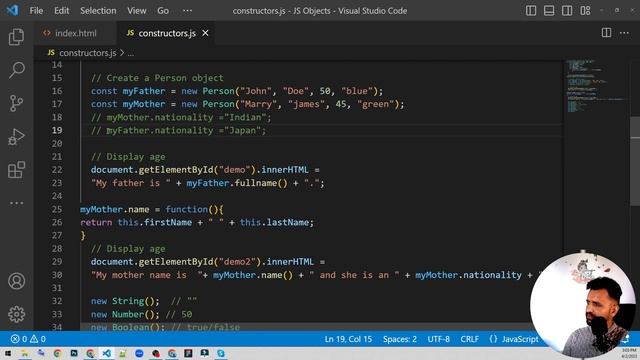The width and height of the screenshot is (640, 360).
Task: Click the myFather variable on line 16
Action: [x=144, y=91]
